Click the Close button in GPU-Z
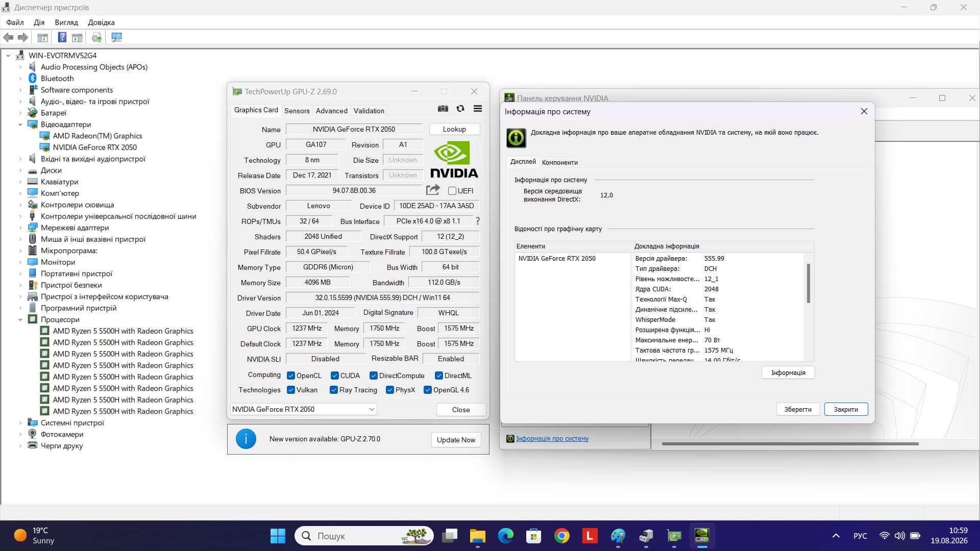This screenshot has height=551, width=980. pyautogui.click(x=461, y=410)
